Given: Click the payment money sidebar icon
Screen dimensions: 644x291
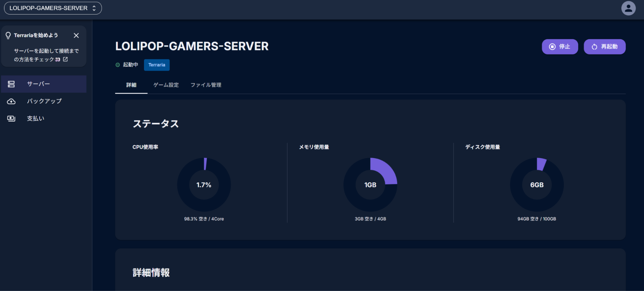Looking at the screenshot, I should [11, 118].
